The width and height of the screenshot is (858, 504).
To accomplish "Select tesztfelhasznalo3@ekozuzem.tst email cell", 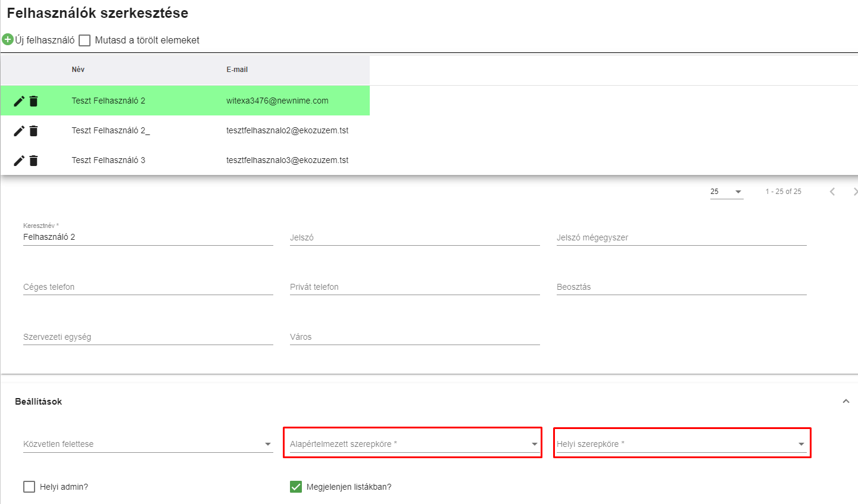I will point(288,160).
